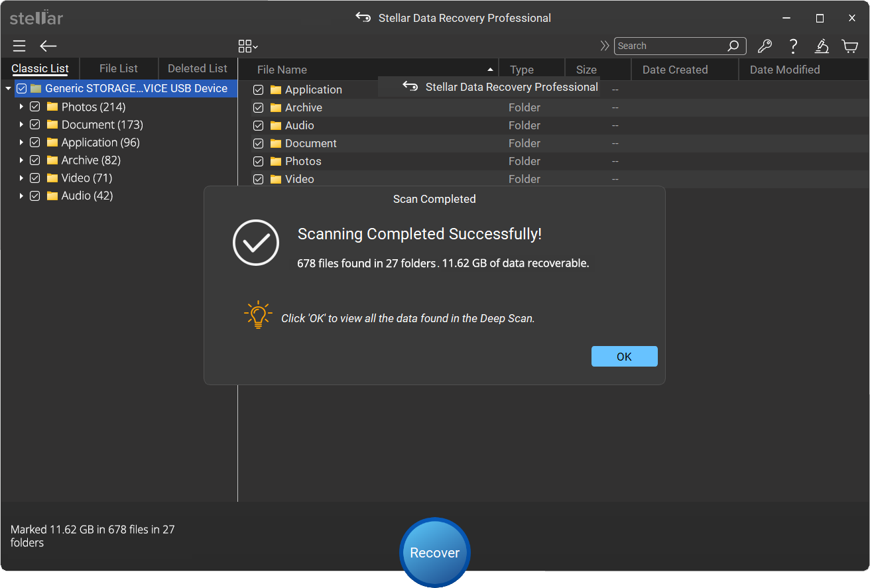
Task: Toggle the Archive folder checkbox in file list
Action: pos(259,108)
